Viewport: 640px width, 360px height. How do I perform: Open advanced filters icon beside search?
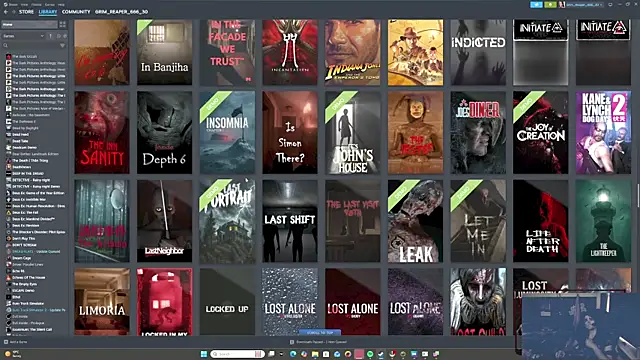[x=62, y=45]
